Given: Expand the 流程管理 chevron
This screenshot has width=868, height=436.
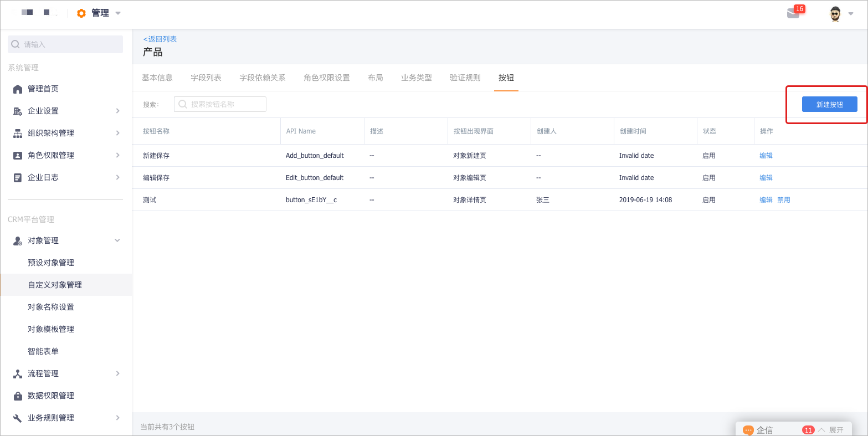Looking at the screenshot, I should point(117,373).
